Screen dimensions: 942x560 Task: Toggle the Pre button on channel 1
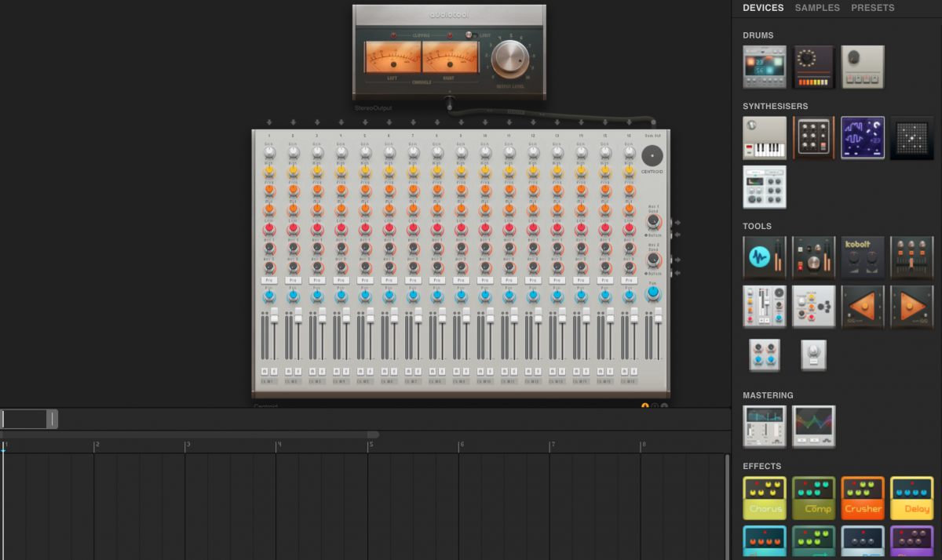pyautogui.click(x=269, y=280)
